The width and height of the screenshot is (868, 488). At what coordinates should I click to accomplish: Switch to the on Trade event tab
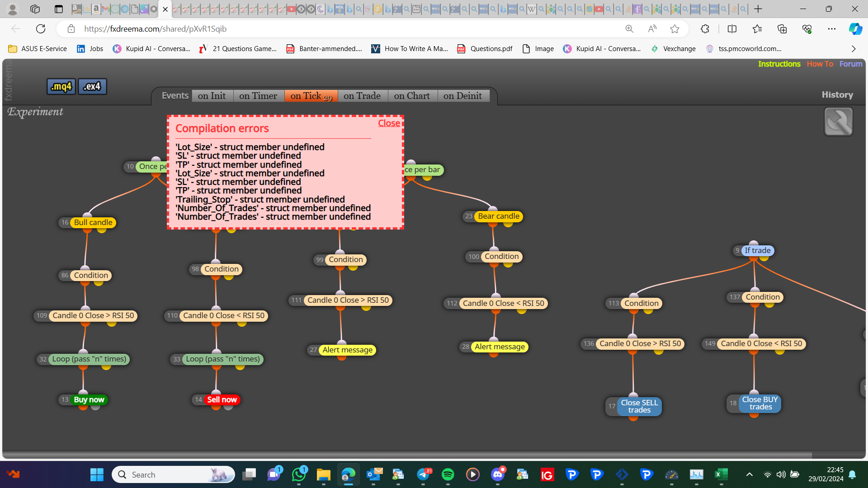click(x=362, y=96)
